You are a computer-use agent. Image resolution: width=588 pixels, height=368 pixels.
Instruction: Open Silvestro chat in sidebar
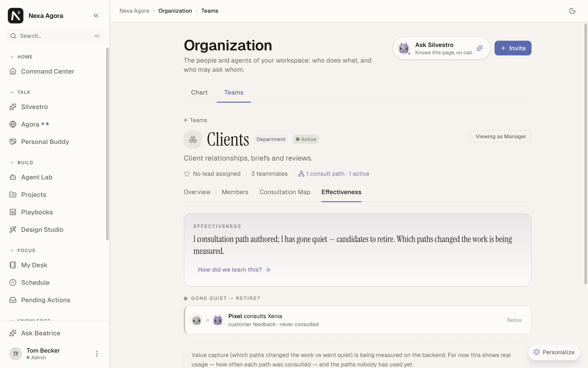coord(55,107)
